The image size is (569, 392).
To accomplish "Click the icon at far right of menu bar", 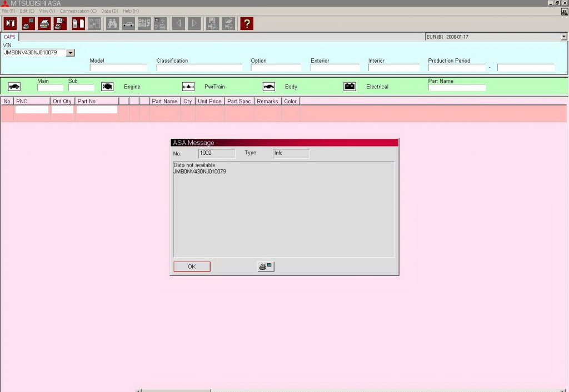I will [565, 12].
